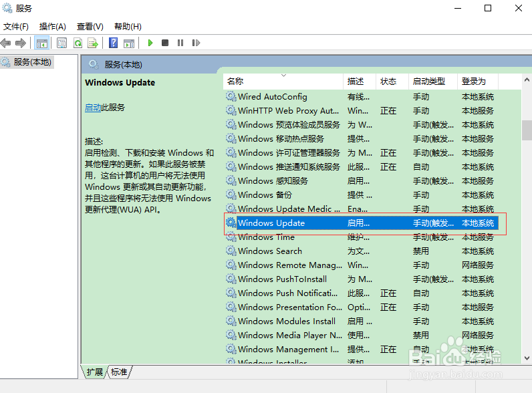Select the Windows Management I... service row
Image resolution: width=532 pixels, height=393 pixels.
pyautogui.click(x=361, y=349)
